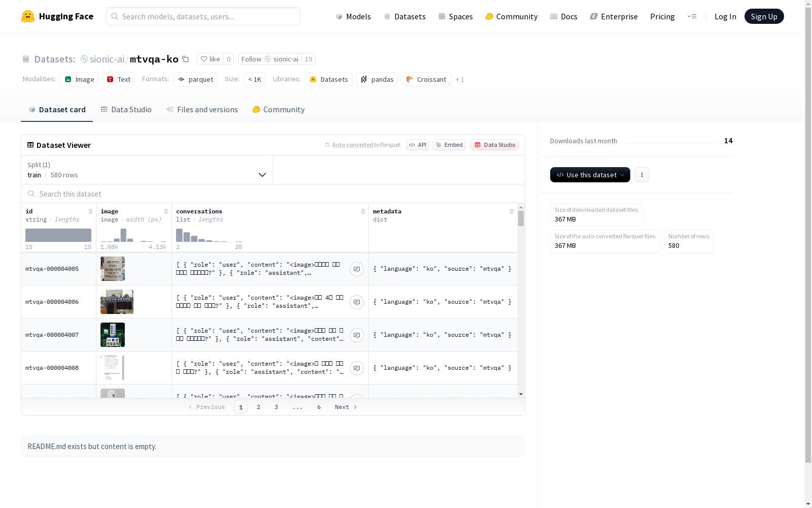812x508 pixels.
Task: Click the id lengths histogram bar
Action: tap(58, 235)
